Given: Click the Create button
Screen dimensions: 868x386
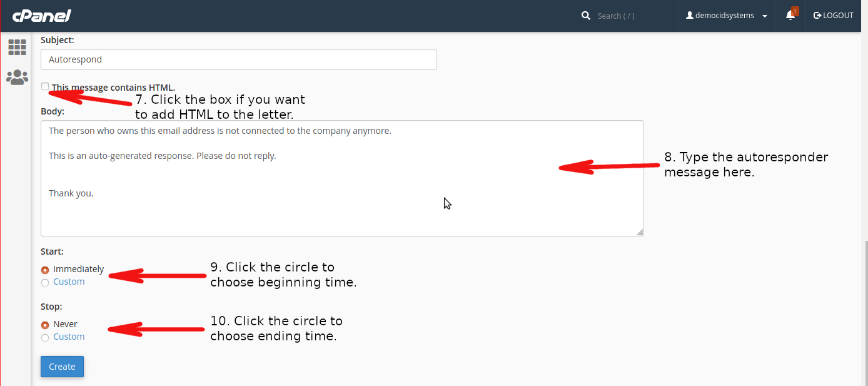Looking at the screenshot, I should 62,367.
